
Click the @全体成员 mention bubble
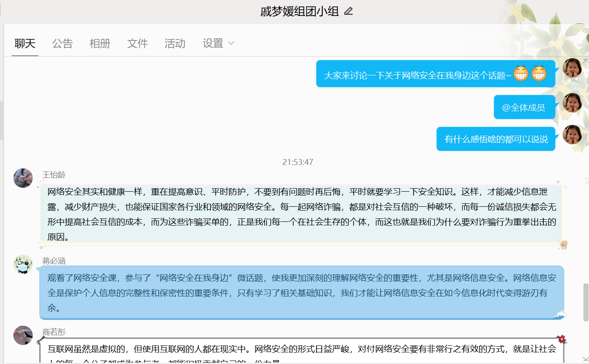(x=524, y=107)
